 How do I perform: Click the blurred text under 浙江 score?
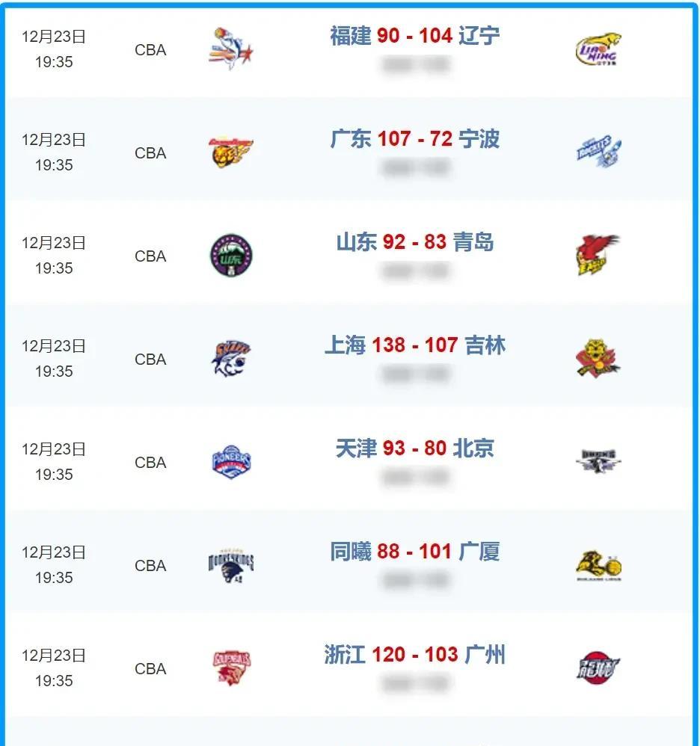(415, 683)
